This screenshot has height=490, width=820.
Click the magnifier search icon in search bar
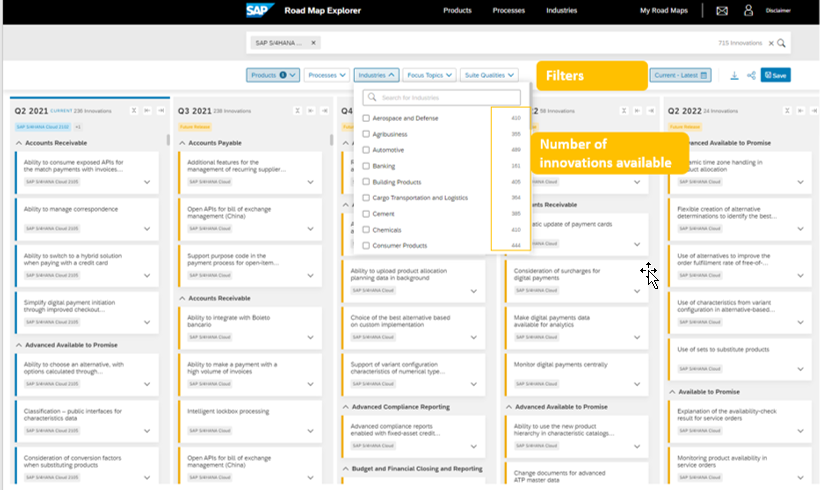tap(782, 43)
